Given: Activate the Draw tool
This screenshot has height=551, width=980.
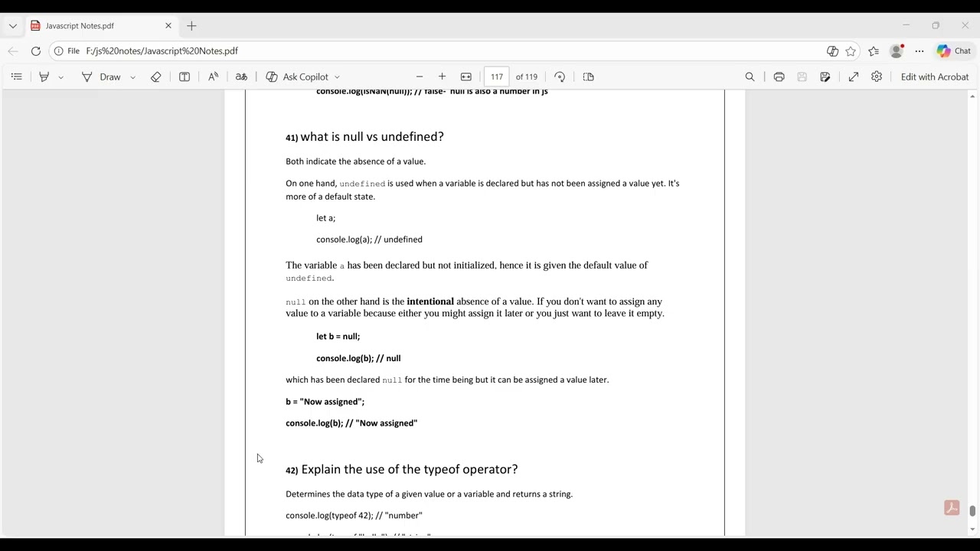Looking at the screenshot, I should click(x=101, y=77).
